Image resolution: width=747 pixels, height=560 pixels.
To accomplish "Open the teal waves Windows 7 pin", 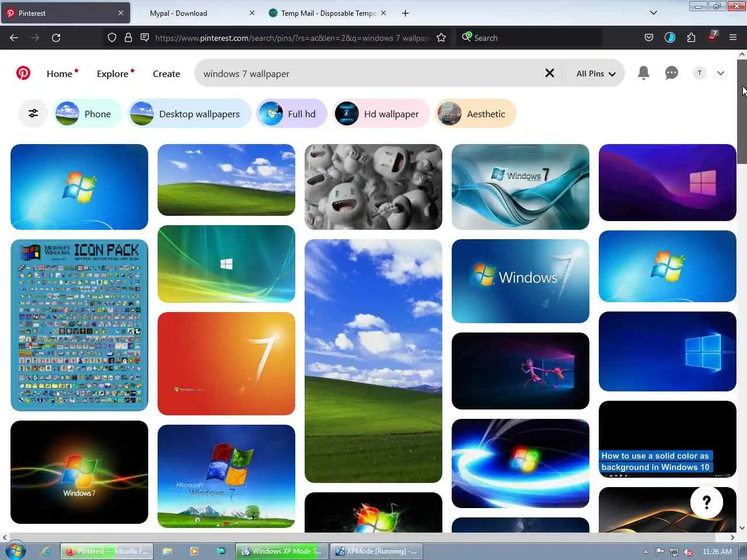I will [x=521, y=187].
